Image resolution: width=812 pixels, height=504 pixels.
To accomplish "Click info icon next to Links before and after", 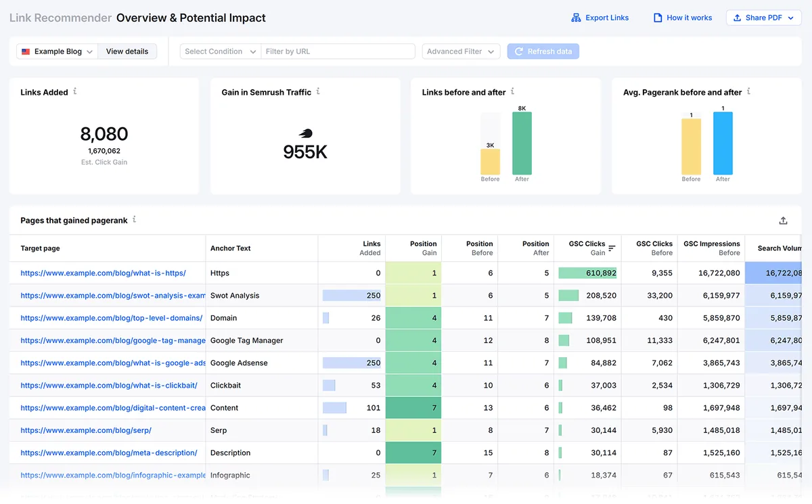I will point(512,91).
